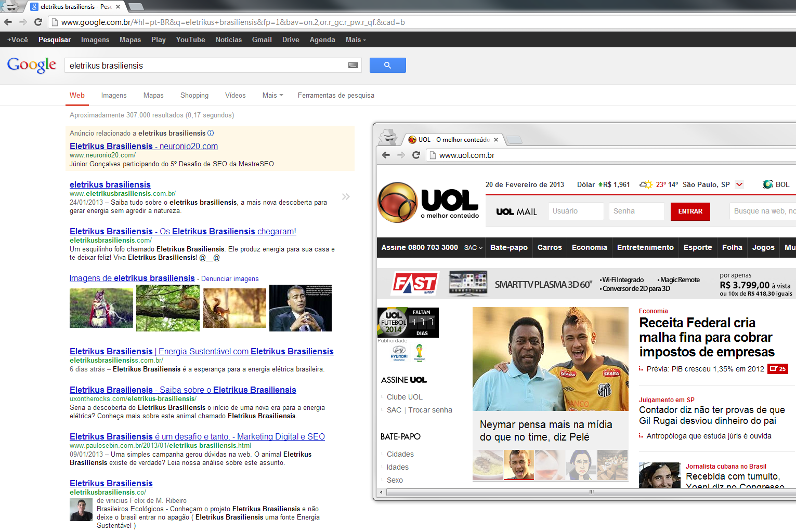The height and width of the screenshot is (532, 796).
Task: Open the Mais dropdown under search filters
Action: coord(272,95)
